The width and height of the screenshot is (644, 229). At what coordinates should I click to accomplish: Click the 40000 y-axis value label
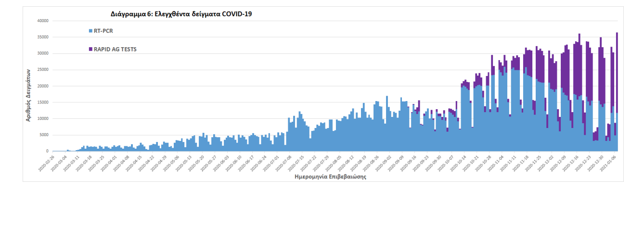click(x=43, y=21)
